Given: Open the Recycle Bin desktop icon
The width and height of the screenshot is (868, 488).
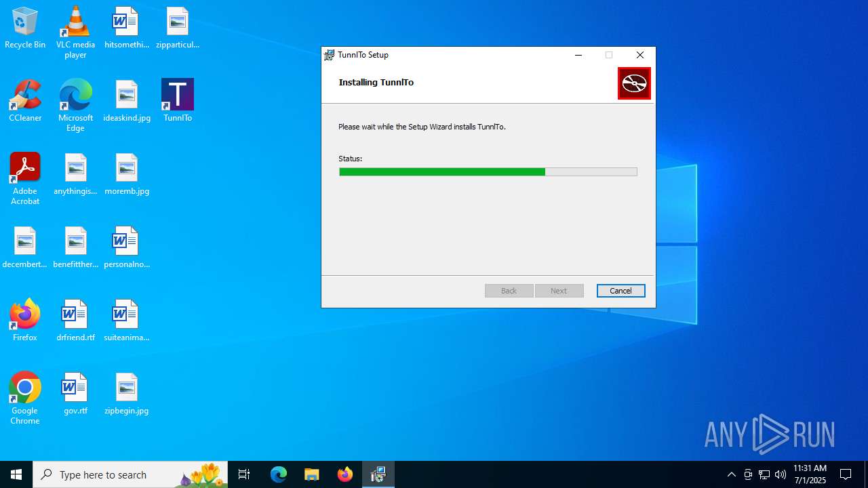Looking at the screenshot, I should coord(25,28).
